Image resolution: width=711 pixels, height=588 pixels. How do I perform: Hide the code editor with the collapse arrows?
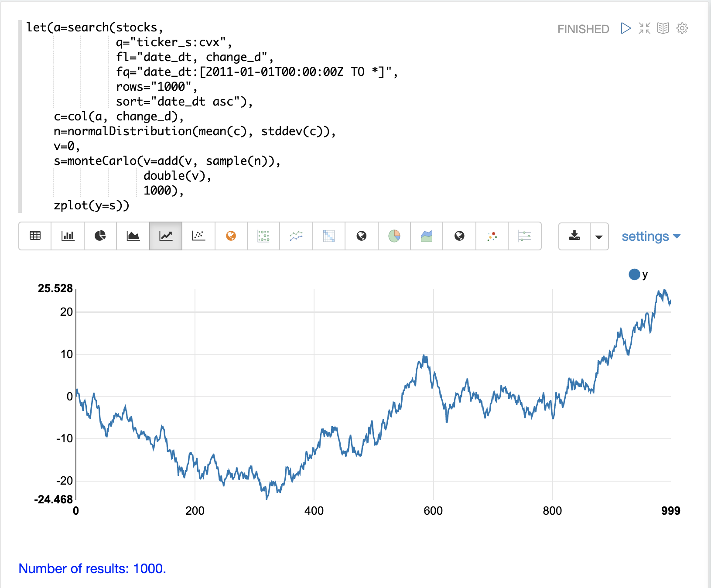point(644,28)
